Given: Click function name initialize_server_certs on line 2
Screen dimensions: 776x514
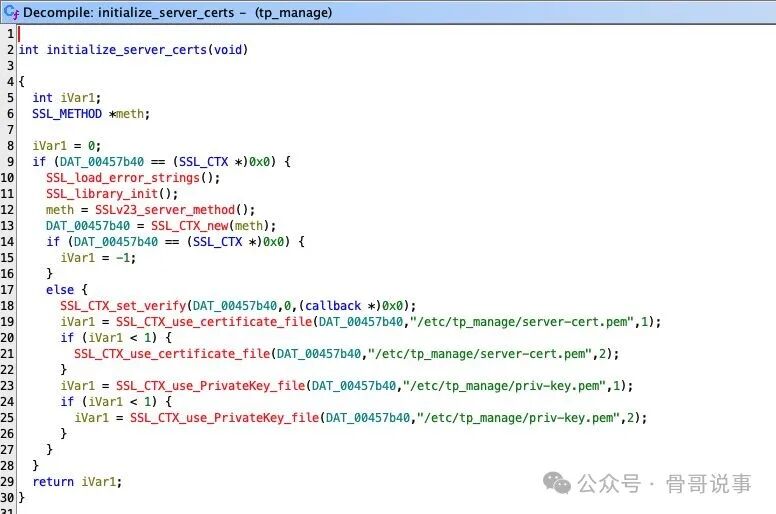Looking at the screenshot, I should point(127,50).
